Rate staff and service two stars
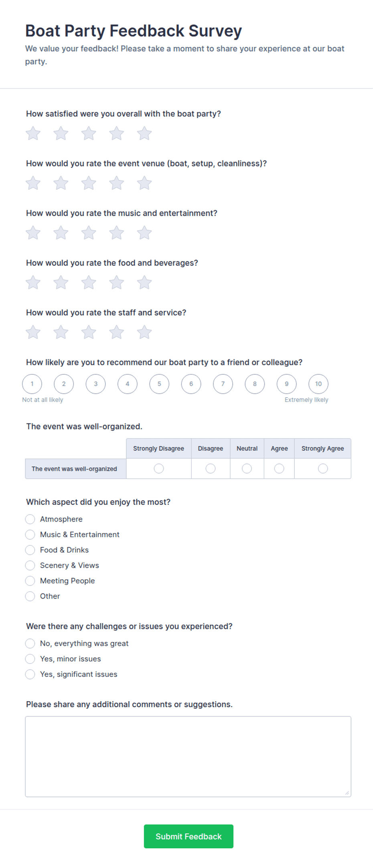This screenshot has width=373, height=868. 61,332
